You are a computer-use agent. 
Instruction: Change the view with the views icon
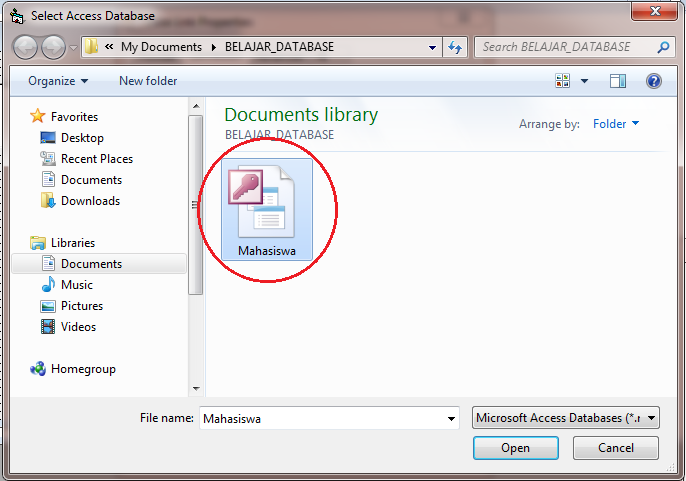[x=563, y=81]
